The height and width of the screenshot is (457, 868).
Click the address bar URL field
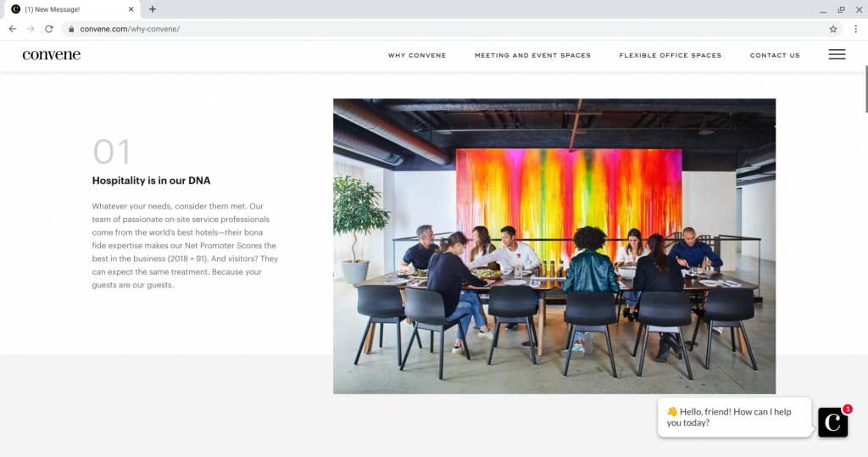442,29
